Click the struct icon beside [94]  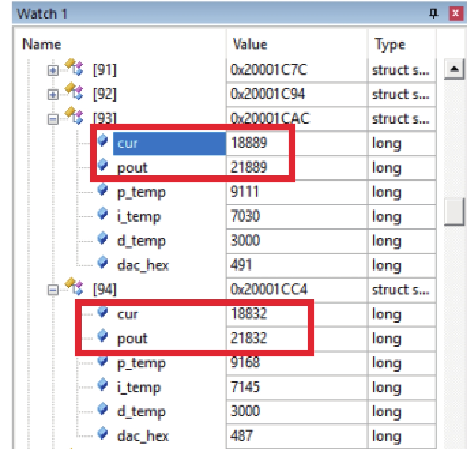pos(74,286)
